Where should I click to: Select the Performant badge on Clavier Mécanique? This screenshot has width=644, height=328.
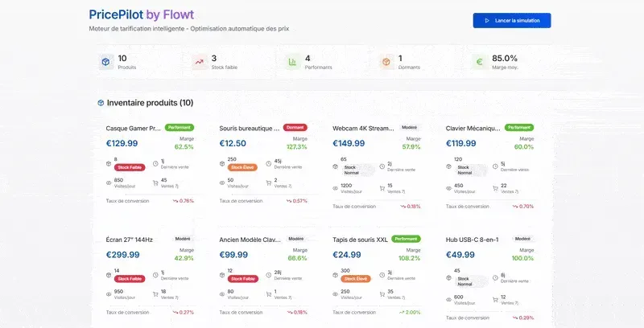[519, 127]
